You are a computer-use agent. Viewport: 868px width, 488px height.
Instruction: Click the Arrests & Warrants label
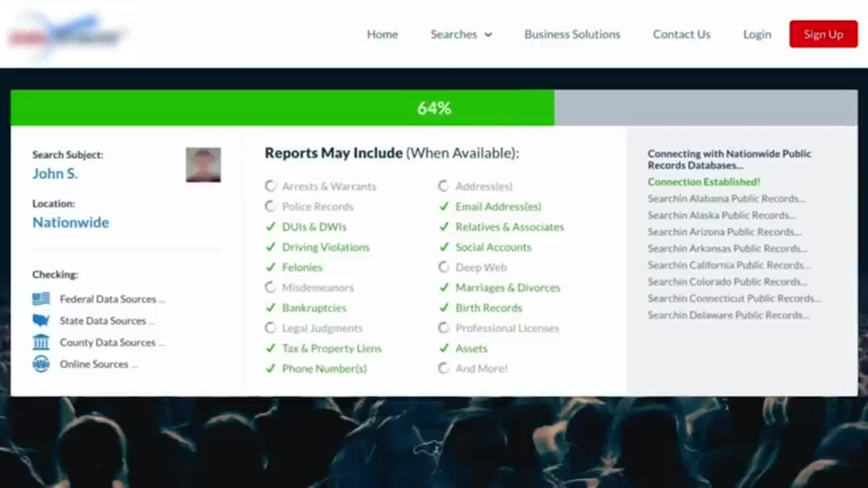click(x=329, y=186)
